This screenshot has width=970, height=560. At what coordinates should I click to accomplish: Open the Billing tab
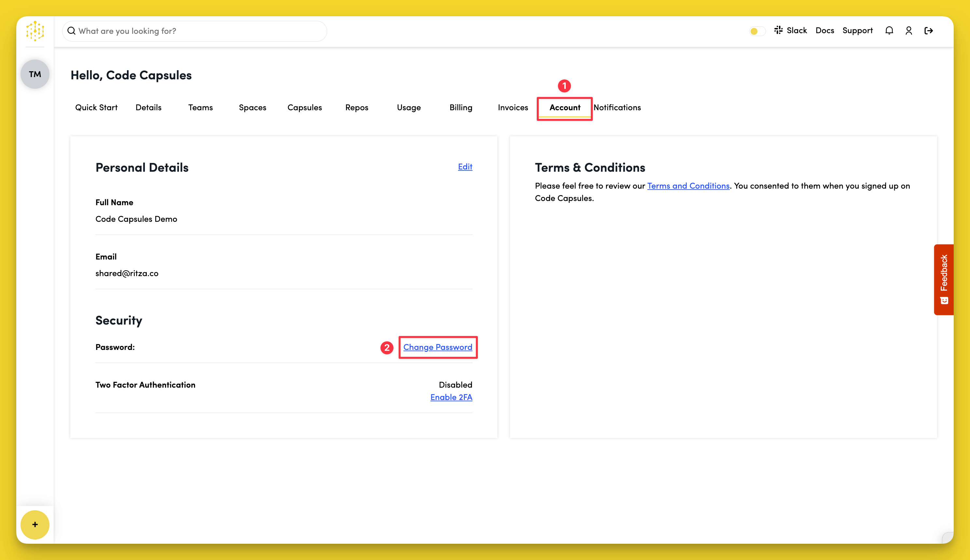tap(461, 108)
